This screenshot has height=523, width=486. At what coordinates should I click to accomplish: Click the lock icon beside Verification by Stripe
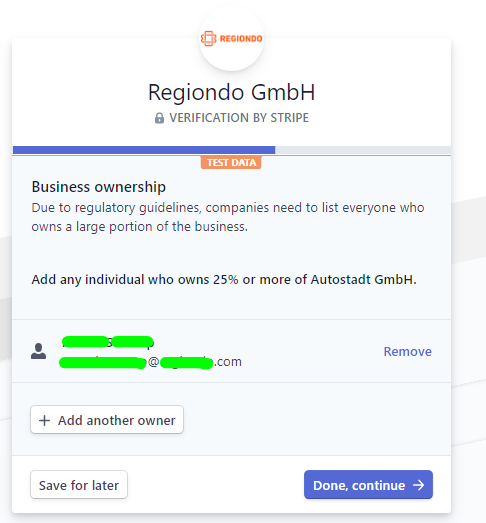pos(159,118)
